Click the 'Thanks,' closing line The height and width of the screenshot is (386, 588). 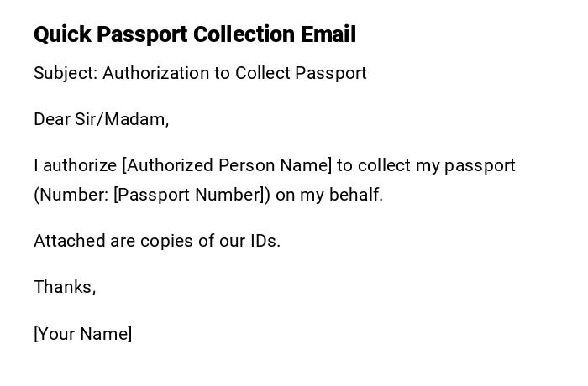(65, 287)
